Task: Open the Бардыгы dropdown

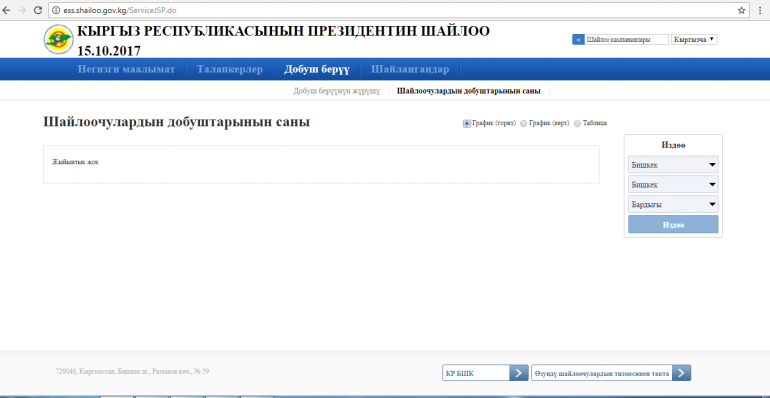Action: (673, 204)
